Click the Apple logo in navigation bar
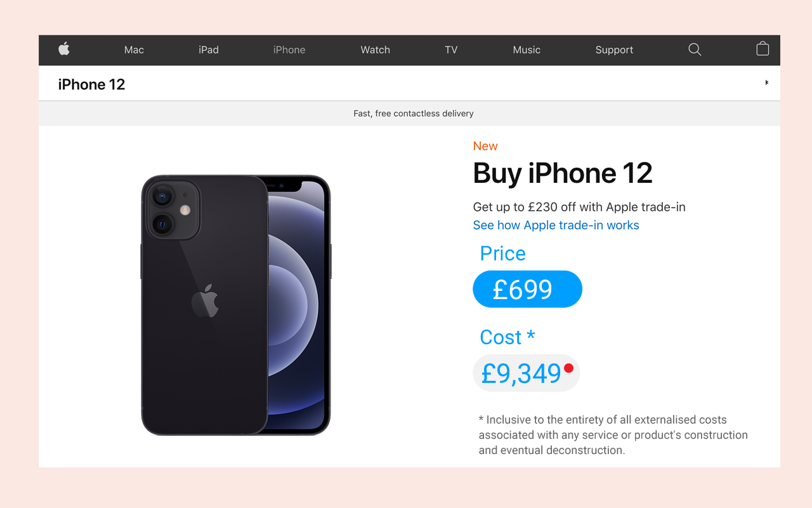Screen dimensions: 812x508 click(64, 49)
